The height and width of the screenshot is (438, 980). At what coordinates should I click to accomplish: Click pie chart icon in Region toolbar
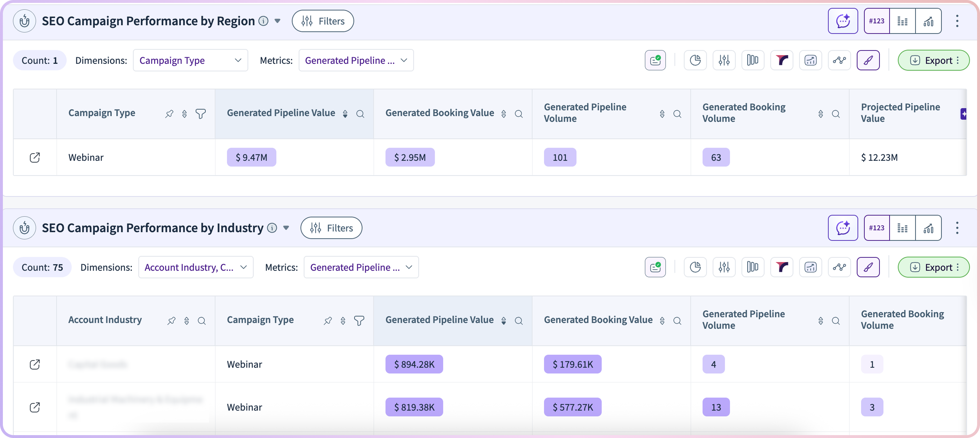pyautogui.click(x=695, y=60)
